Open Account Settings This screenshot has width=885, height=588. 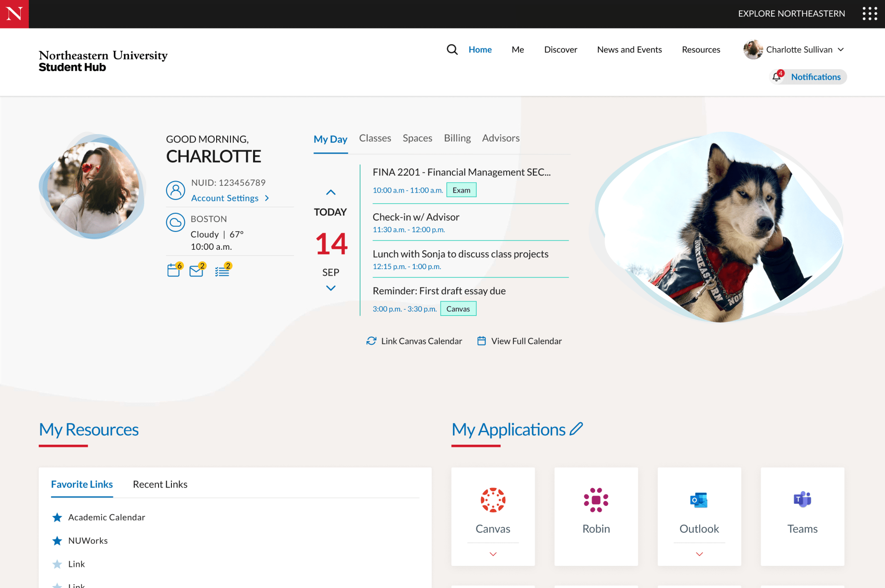pos(225,198)
